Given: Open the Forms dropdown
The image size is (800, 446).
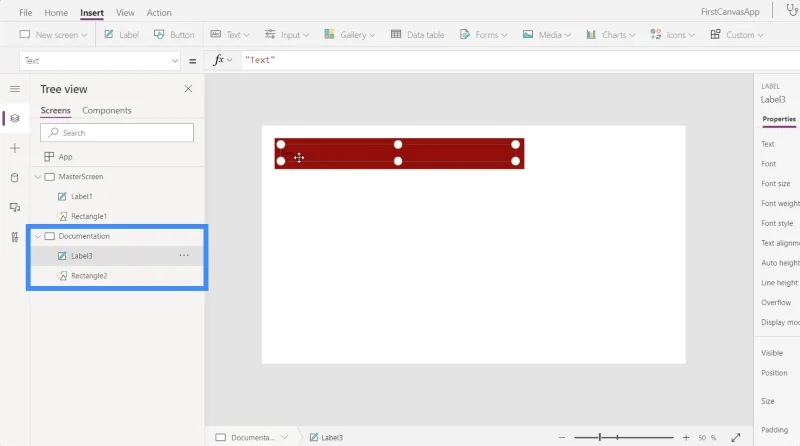Looking at the screenshot, I should click(x=483, y=35).
